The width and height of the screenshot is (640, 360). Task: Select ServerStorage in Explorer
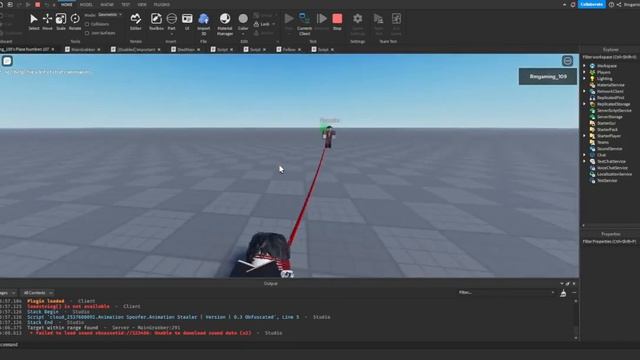(609, 117)
